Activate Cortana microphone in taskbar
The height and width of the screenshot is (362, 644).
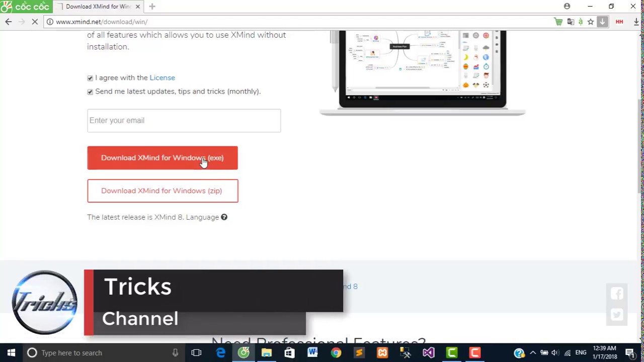click(x=175, y=353)
